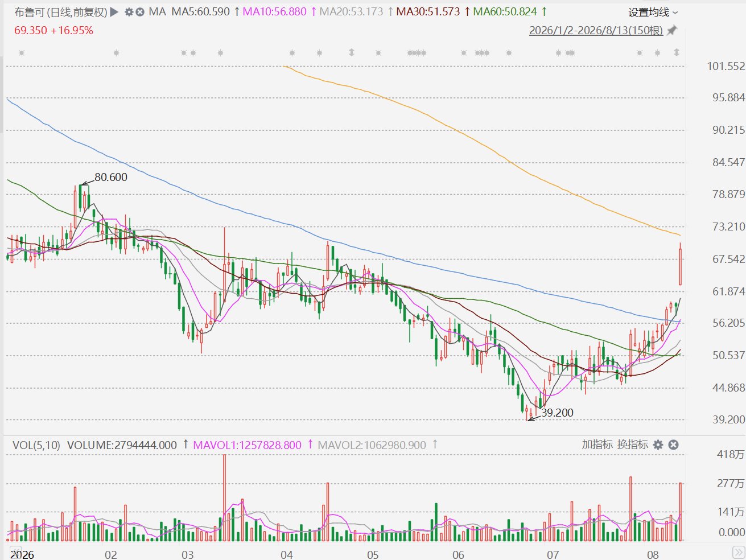Screen dimensions: 746x560
Task: Open the 2026/1/2-2026/8/13(150根) date range link
Action: pyautogui.click(x=596, y=30)
